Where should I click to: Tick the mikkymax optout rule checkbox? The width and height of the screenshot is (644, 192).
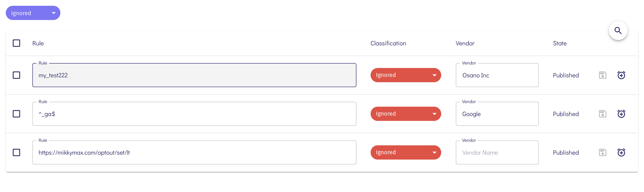(16, 152)
